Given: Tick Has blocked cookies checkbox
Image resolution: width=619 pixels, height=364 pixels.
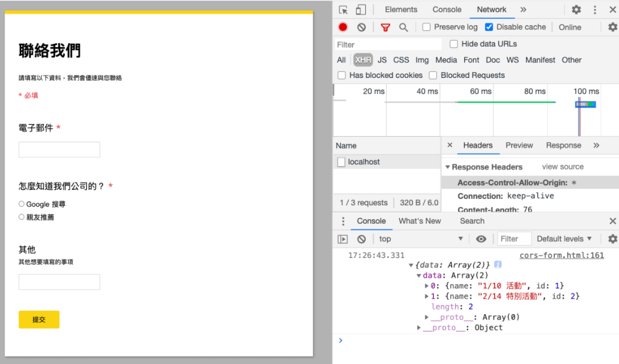Looking at the screenshot, I should click(342, 76).
